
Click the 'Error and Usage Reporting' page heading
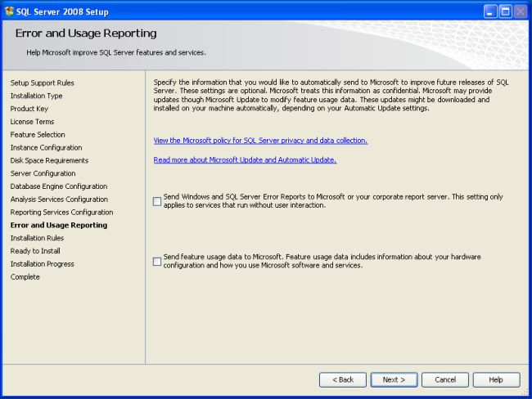point(86,34)
